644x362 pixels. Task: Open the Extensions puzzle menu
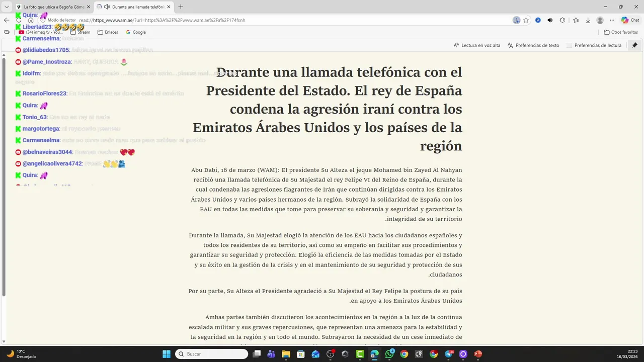pos(562,20)
